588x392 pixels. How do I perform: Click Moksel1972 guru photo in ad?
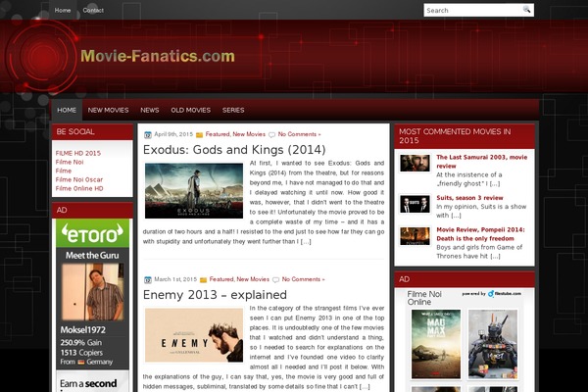pos(93,292)
